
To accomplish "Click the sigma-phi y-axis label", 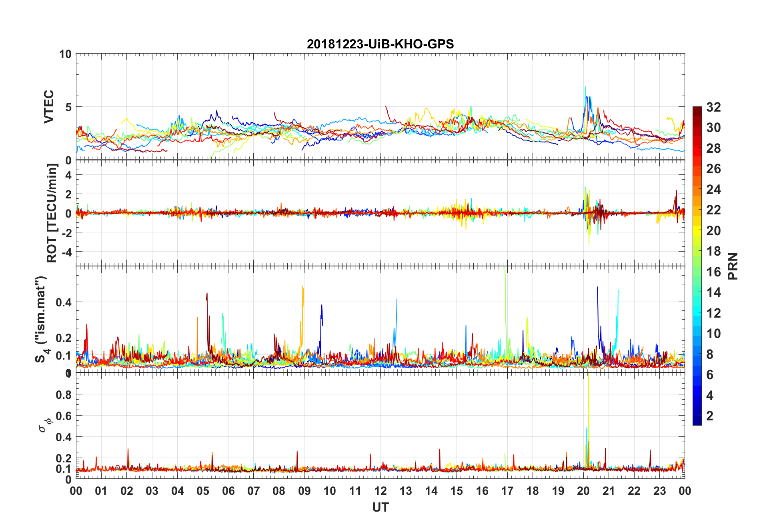I will [45, 425].
